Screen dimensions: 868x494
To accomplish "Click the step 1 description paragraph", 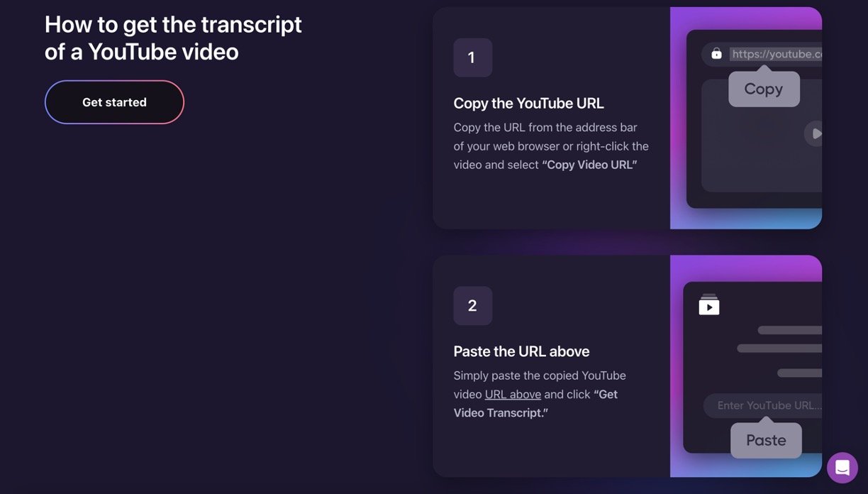I will click(550, 146).
